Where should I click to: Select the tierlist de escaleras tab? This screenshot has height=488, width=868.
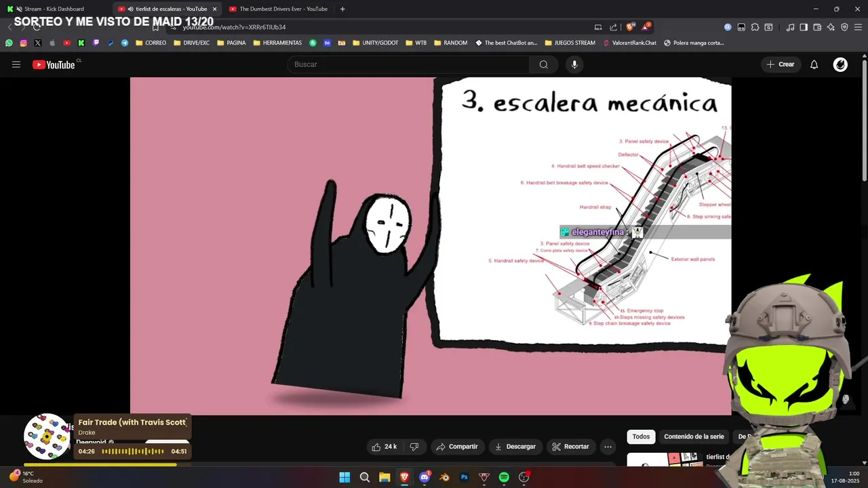[x=166, y=9]
